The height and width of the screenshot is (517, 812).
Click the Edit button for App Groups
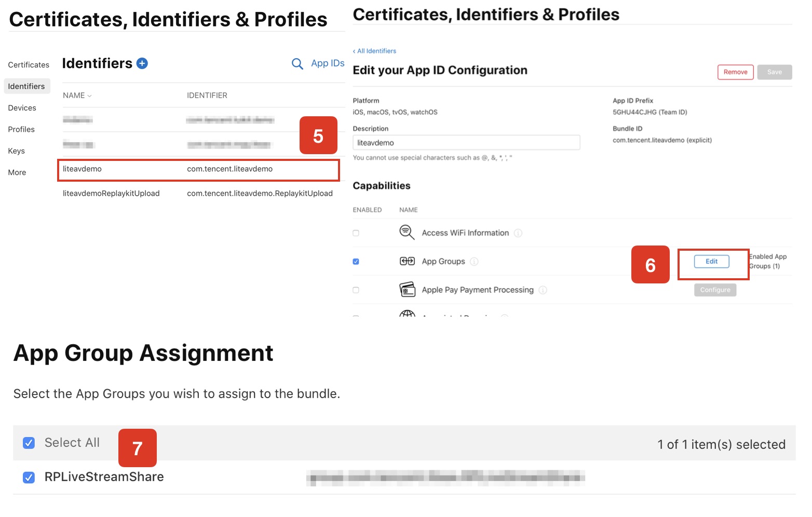tap(711, 262)
